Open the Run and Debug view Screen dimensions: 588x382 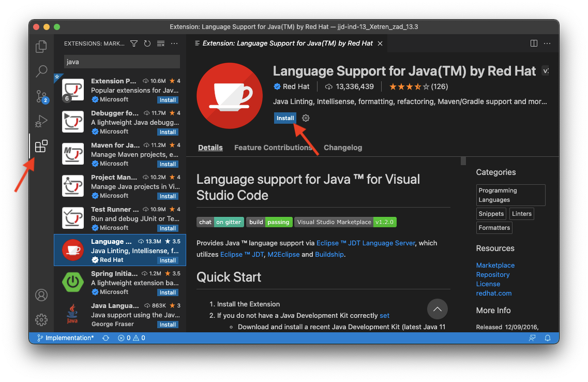(41, 121)
